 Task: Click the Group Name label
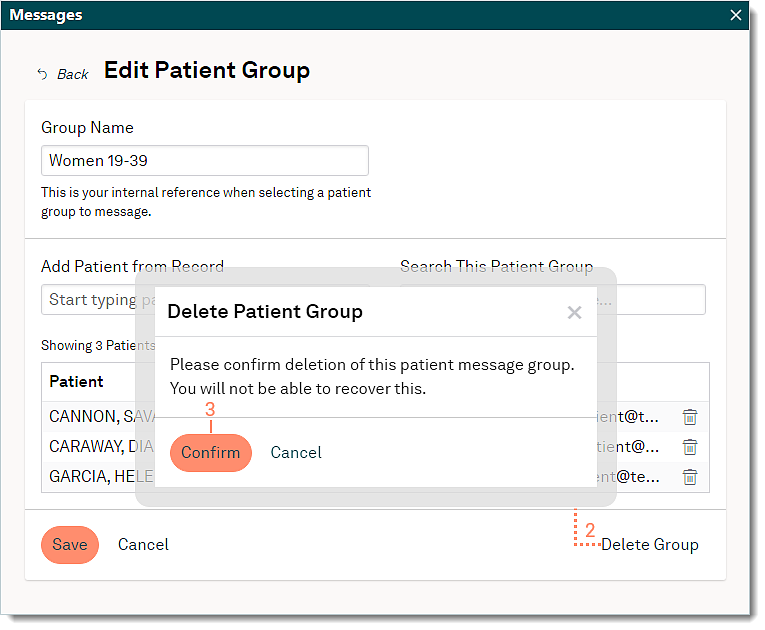tap(87, 127)
